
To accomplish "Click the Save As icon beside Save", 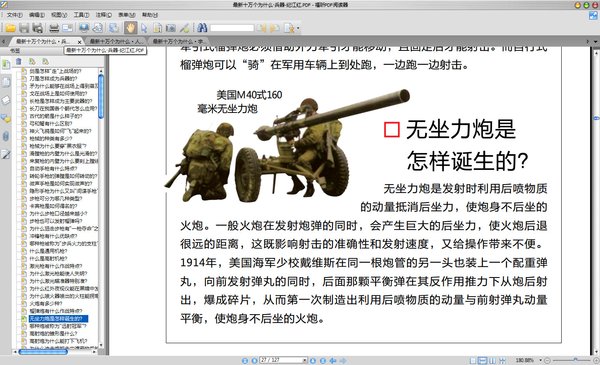I will (x=38, y=28).
